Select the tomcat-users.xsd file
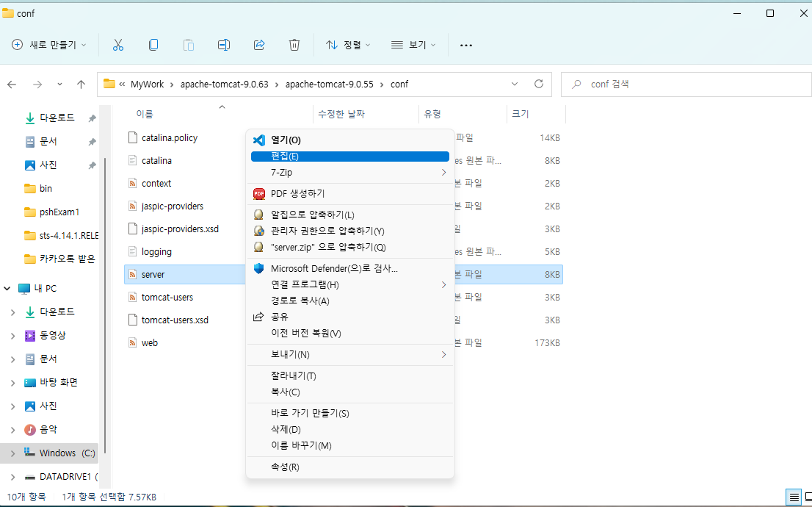Viewport: 812px width, 507px height. click(x=175, y=320)
